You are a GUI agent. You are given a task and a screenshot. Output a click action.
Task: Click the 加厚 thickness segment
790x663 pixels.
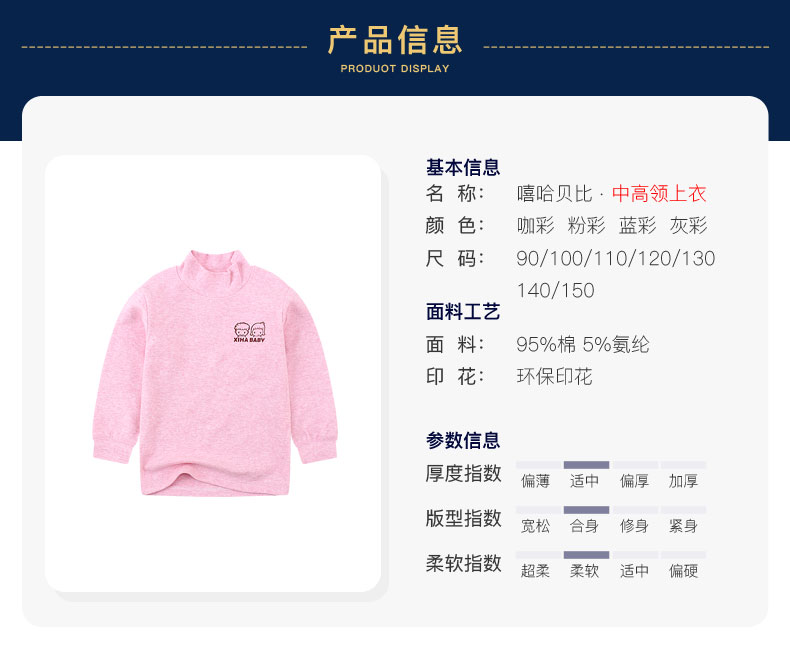[684, 465]
